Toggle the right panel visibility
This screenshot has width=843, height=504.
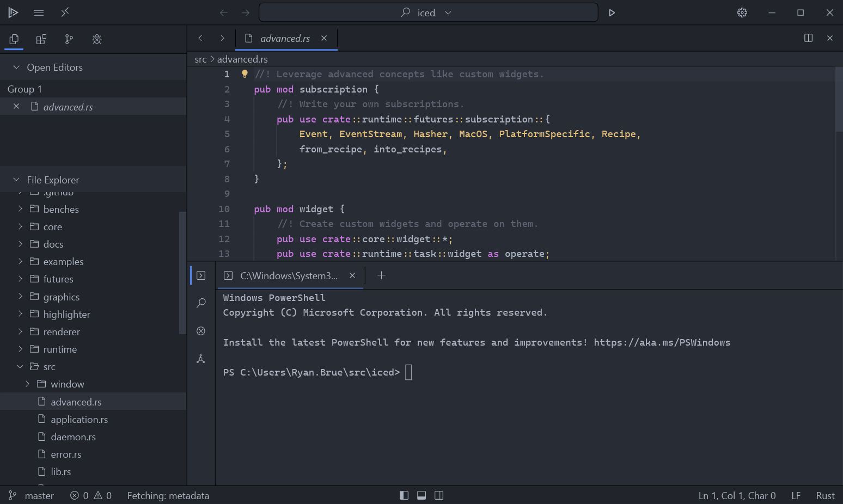point(439,495)
